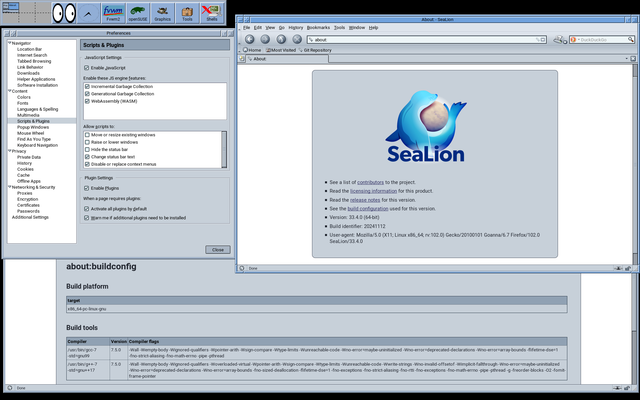This screenshot has width=640, height=400.
Task: Uncheck Incremental Garbage Collection
Action: [x=87, y=87]
